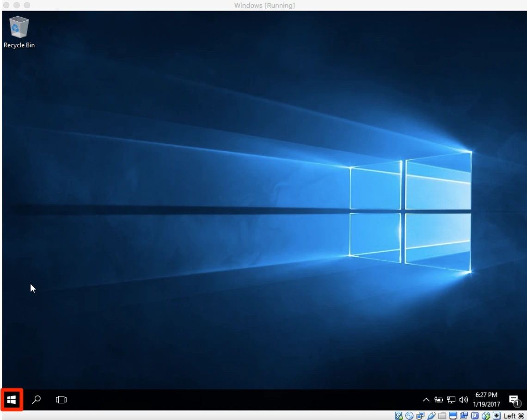Open the taskbar Search magnifier
The height and width of the screenshot is (420, 527).
point(37,400)
